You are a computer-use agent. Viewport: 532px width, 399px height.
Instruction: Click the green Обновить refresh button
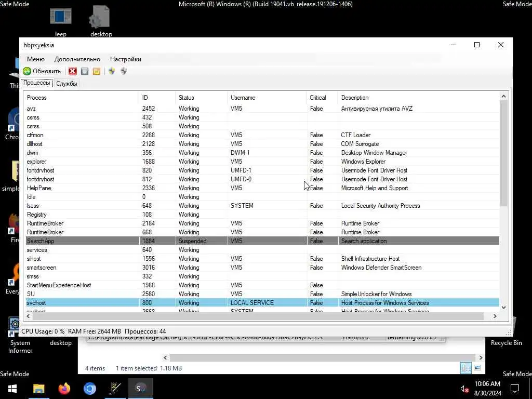(42, 71)
